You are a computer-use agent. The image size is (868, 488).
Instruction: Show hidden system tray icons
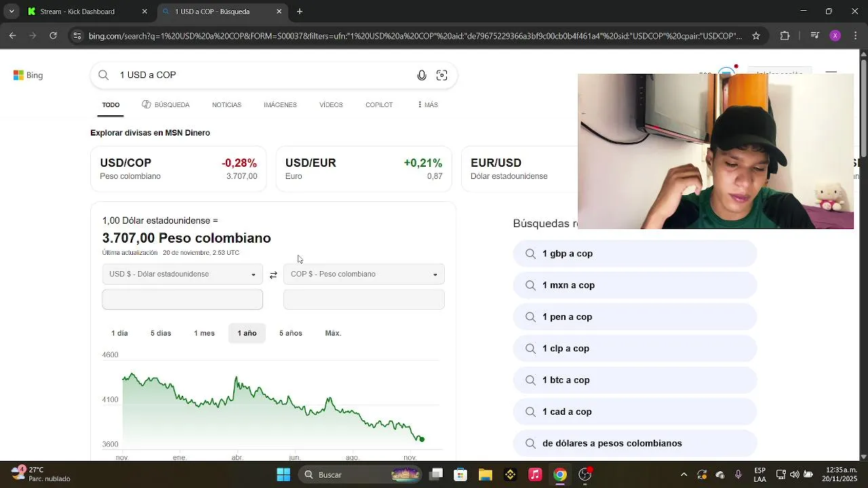point(684,474)
